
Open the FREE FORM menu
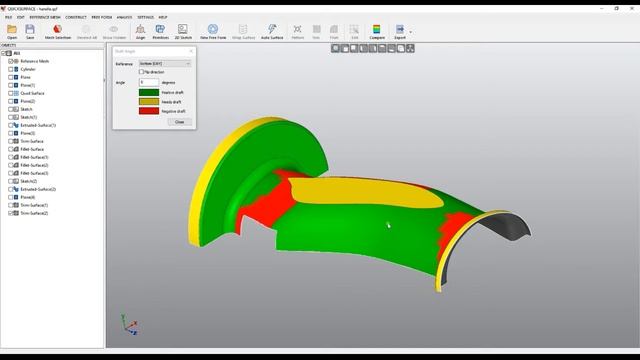pyautogui.click(x=102, y=18)
